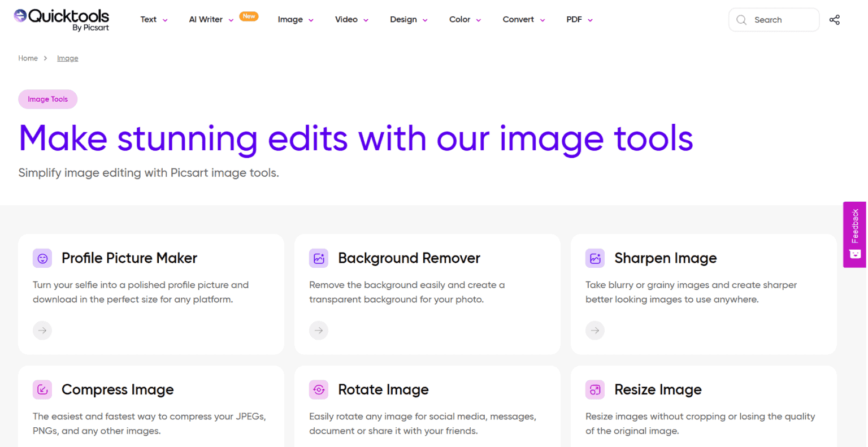Open Profile Picture Maker title

(129, 258)
